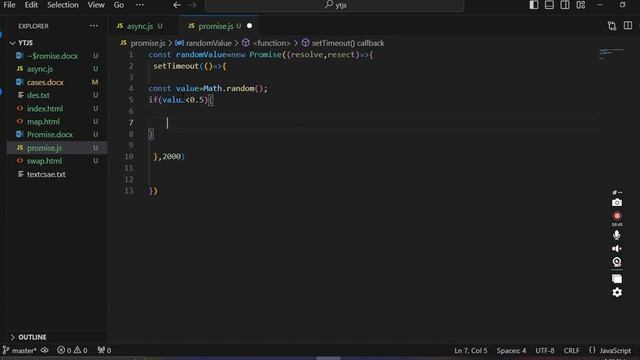Close promise.js tab via unsaved dot
This screenshot has width=640, height=360.
click(249, 26)
